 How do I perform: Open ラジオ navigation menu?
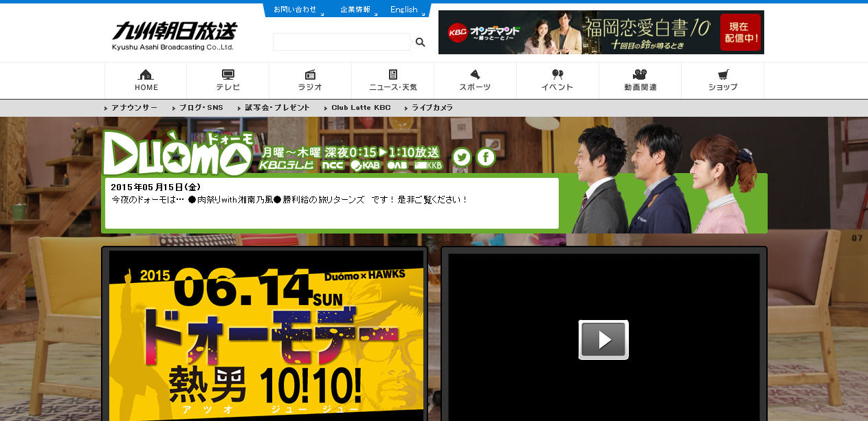tap(310, 81)
